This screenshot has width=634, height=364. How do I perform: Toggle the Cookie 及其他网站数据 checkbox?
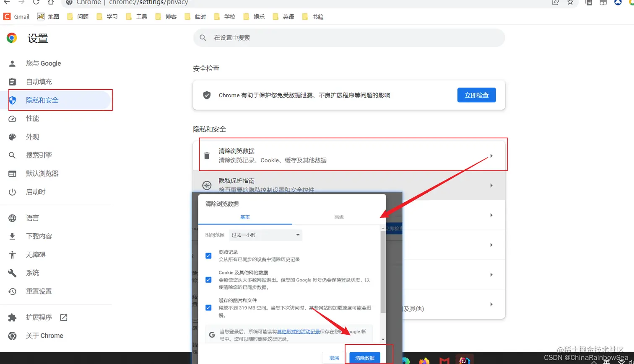tap(208, 280)
